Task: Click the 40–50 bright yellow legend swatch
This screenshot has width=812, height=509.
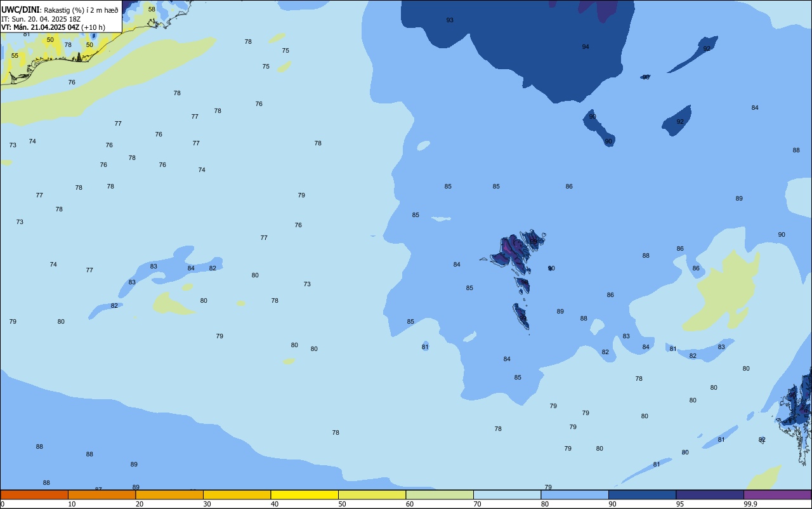Action: [304, 494]
